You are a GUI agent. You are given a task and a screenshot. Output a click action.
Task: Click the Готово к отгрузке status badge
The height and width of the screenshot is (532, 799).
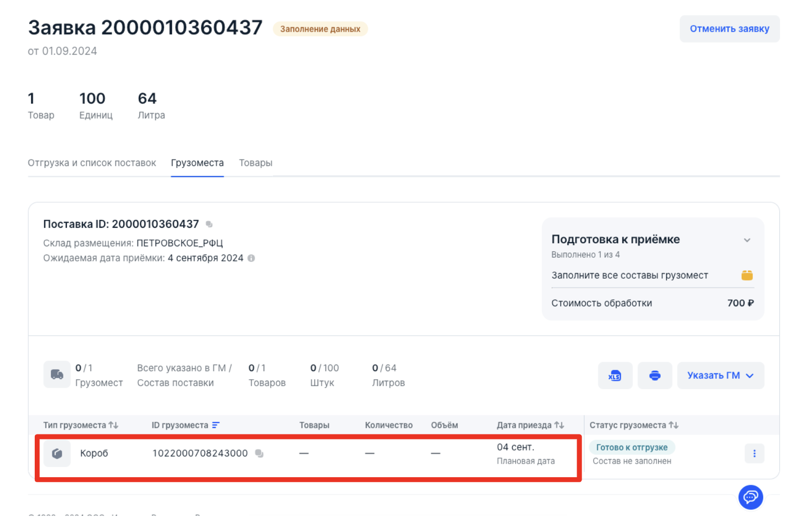point(632,448)
